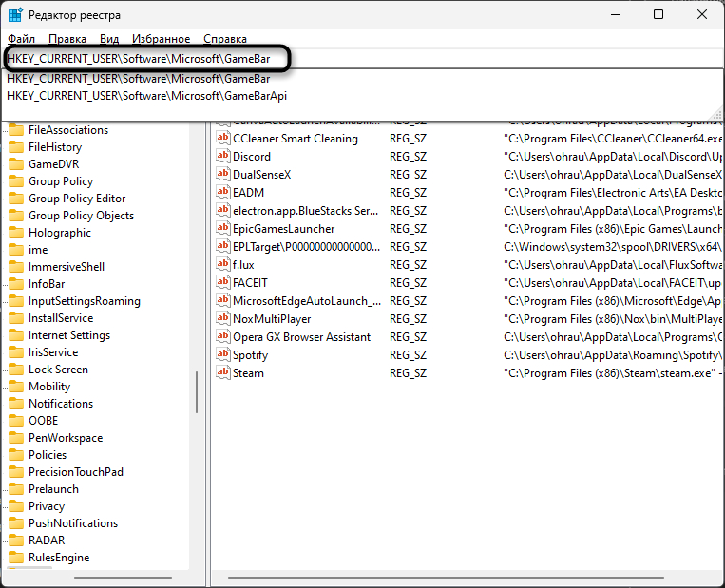Select the OOBE key
Screen dimensions: 725x588
click(44, 421)
